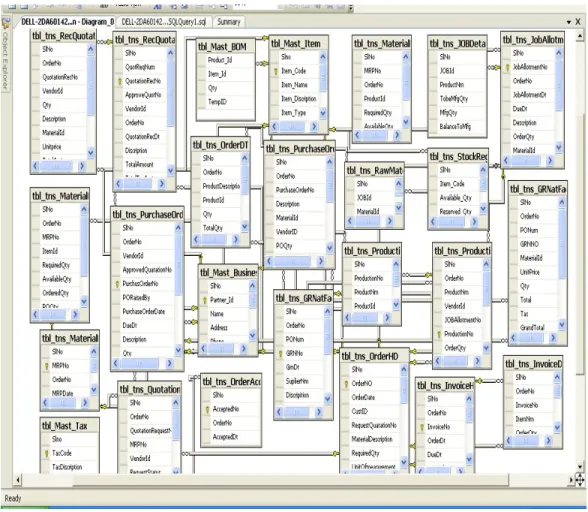Select the tbl_Mast_BOM table header
The height and width of the screenshot is (512, 588).
(226, 47)
